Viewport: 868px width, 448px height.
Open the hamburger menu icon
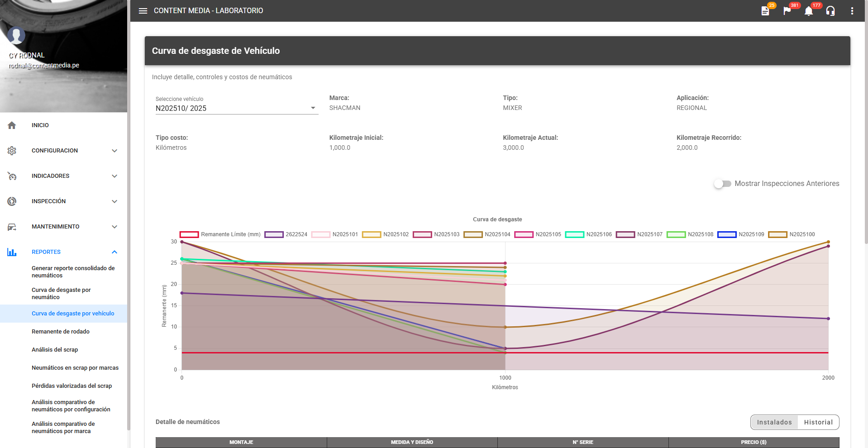point(143,11)
